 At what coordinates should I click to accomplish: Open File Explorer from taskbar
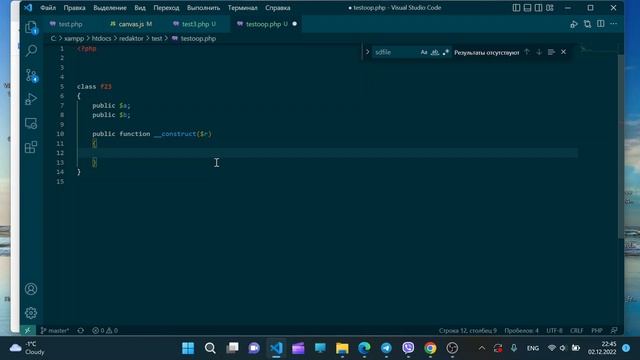point(342,348)
